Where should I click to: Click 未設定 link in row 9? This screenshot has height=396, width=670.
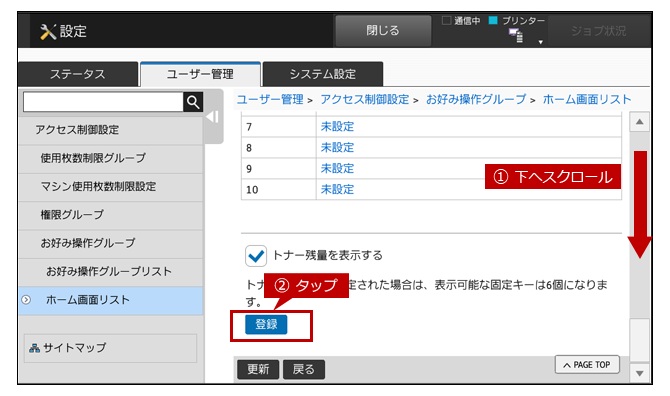[337, 168]
